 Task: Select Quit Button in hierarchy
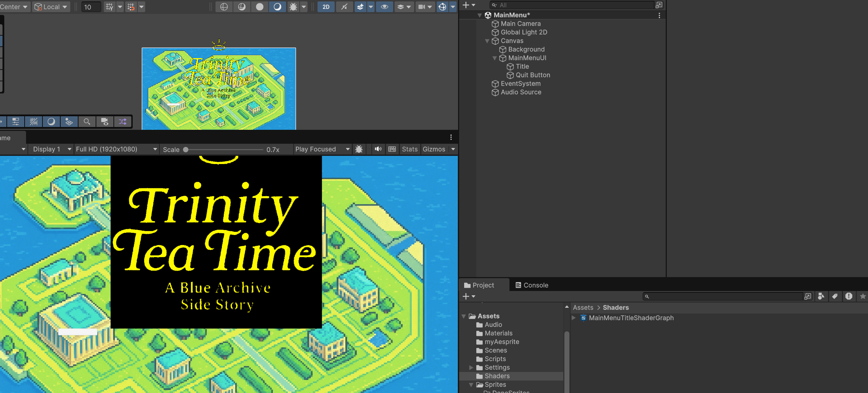[x=532, y=75]
